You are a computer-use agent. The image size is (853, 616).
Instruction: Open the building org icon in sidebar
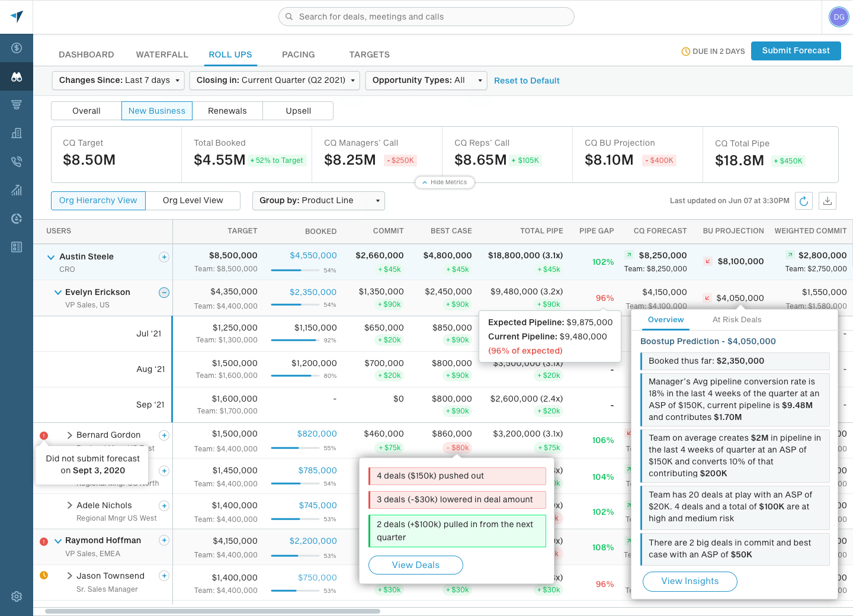[16, 133]
